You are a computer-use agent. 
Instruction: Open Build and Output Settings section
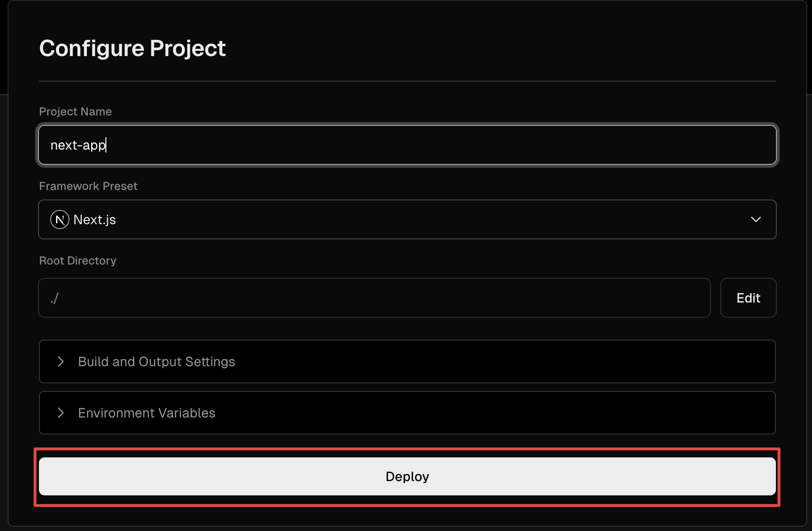[407, 361]
